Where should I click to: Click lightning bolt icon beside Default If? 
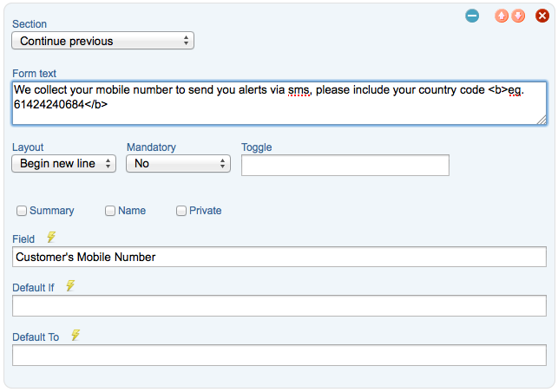tap(70, 285)
